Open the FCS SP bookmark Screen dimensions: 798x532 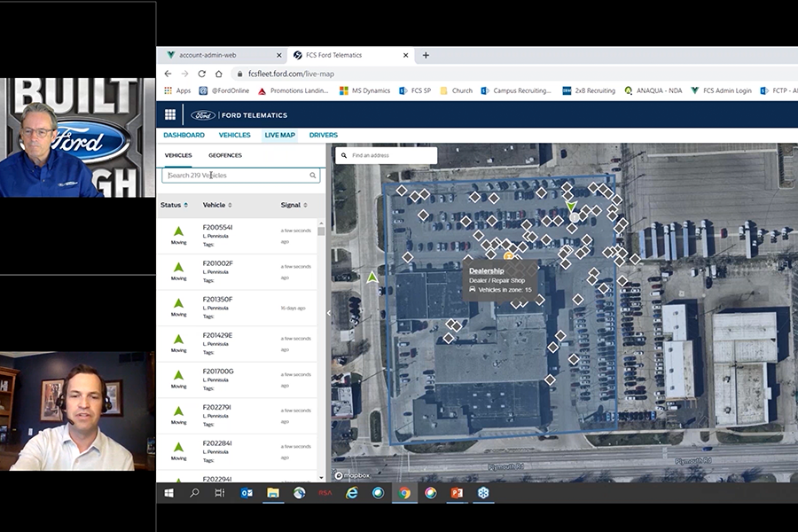pyautogui.click(x=415, y=90)
